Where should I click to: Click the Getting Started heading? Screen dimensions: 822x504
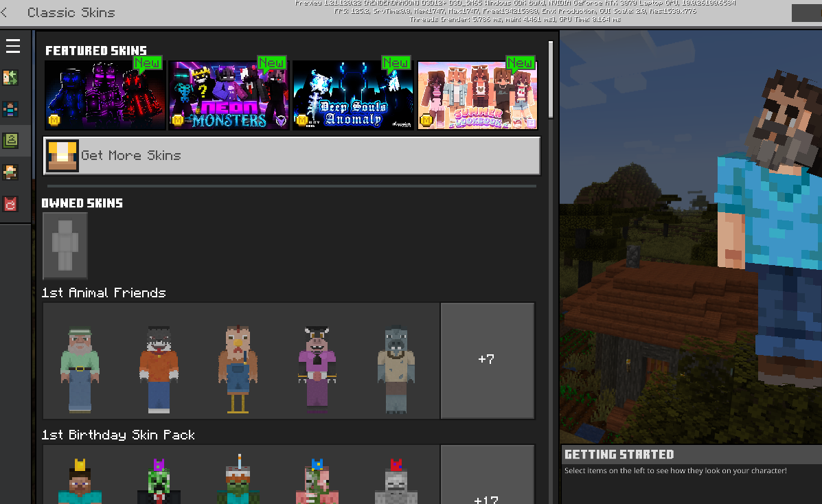coord(619,455)
